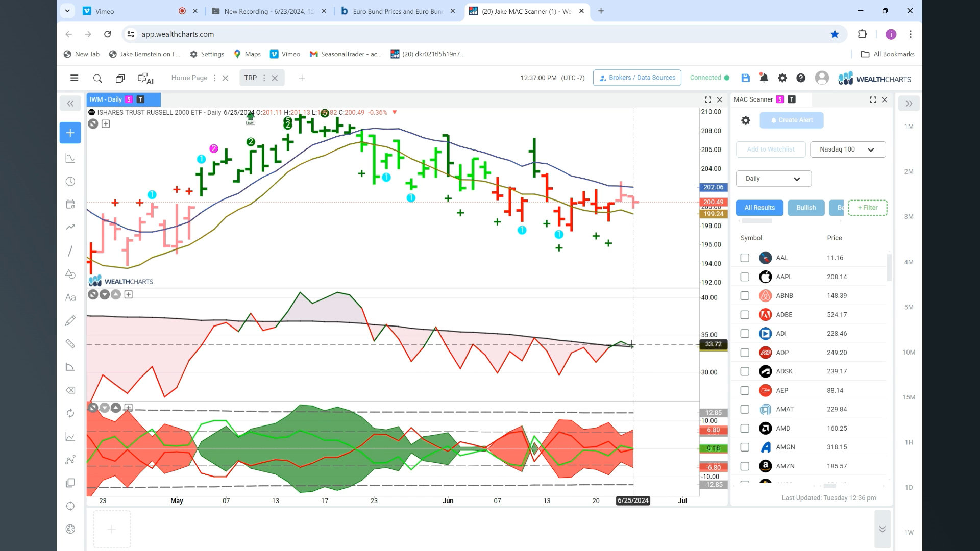The image size is (980, 551).
Task: Select the 1D timeframe on right panel
Action: click(x=909, y=488)
